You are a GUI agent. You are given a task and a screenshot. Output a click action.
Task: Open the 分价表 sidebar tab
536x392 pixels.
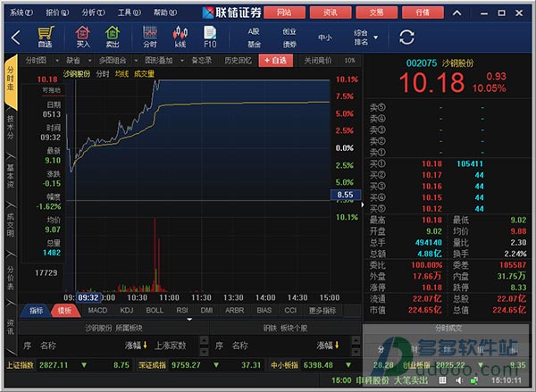coord(11,278)
